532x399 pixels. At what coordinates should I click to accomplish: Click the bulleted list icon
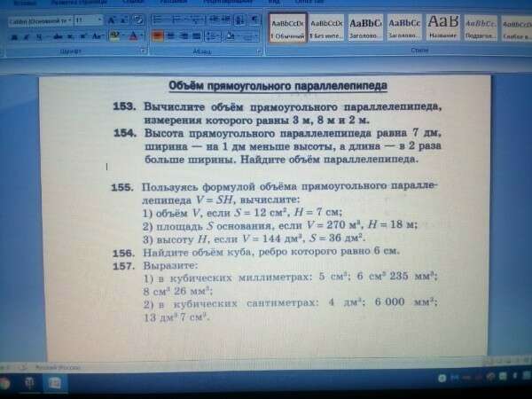(x=158, y=20)
